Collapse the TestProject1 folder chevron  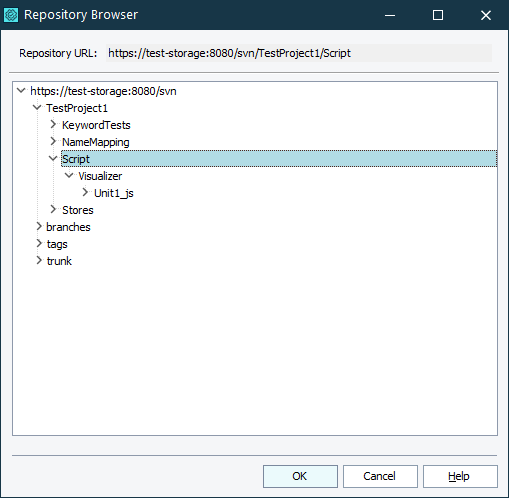pyautogui.click(x=37, y=108)
